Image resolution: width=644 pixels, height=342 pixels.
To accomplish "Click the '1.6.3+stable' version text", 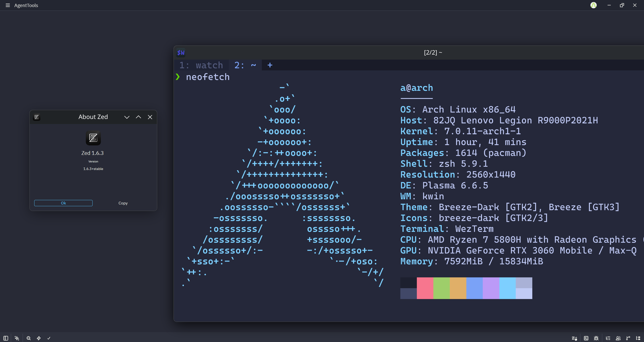I will coord(93,169).
